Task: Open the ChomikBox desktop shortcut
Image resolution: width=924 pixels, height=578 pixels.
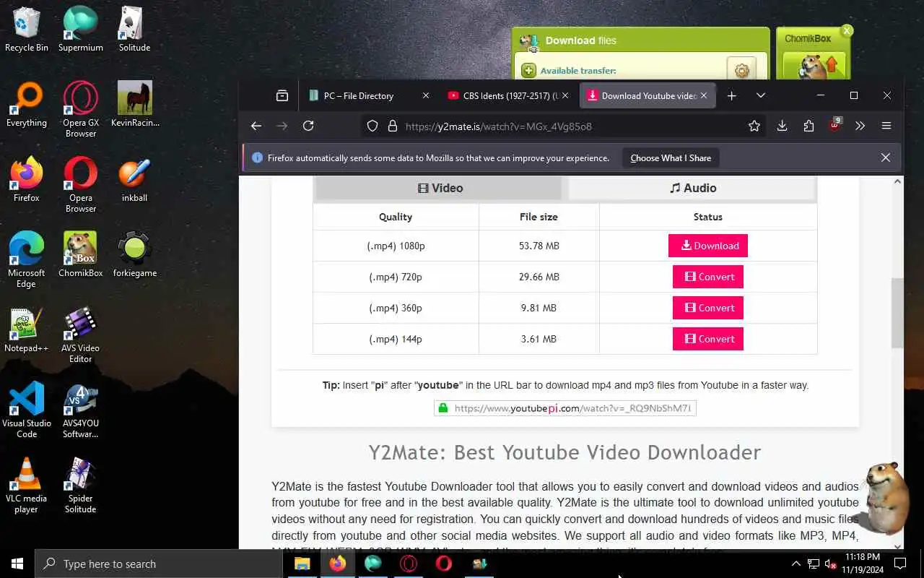Action: pos(80,255)
